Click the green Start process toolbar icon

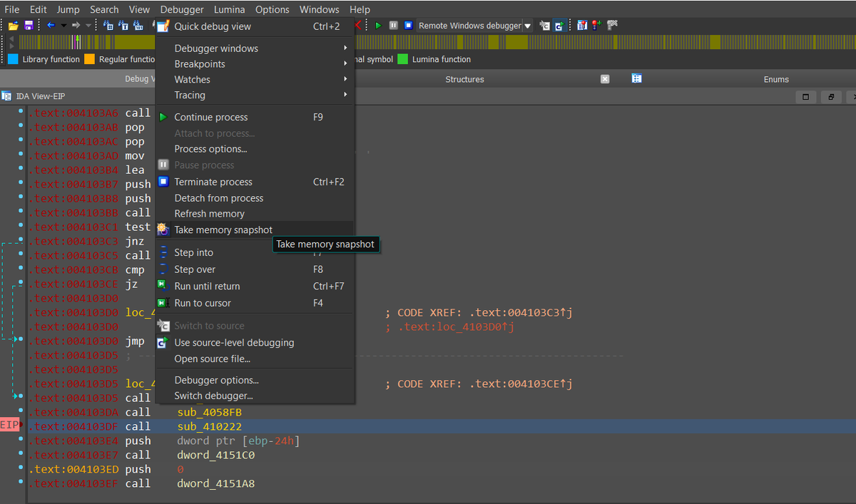coord(379,26)
